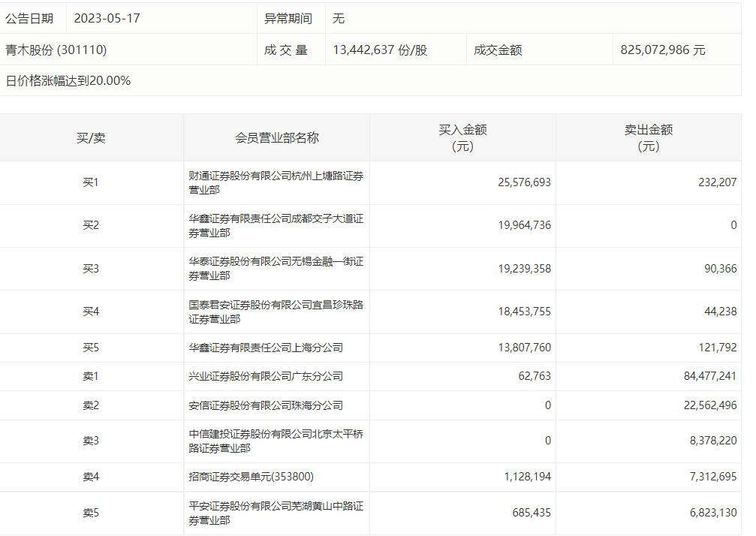Click the 异常期间 label
Viewport: 756px width, 536px height.
[x=288, y=18]
